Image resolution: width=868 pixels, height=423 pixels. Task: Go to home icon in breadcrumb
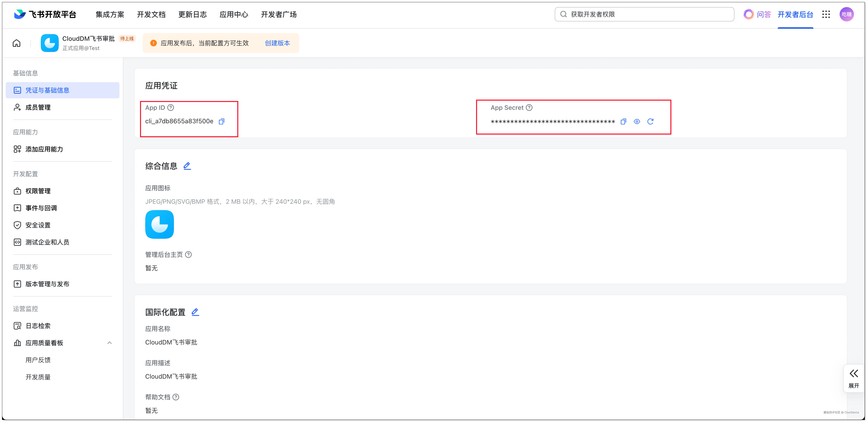(17, 43)
